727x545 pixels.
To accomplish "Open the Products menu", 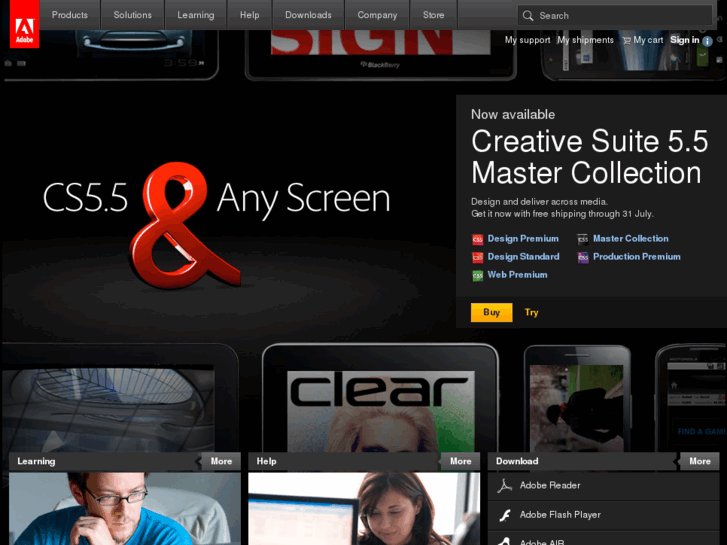I will 70,15.
